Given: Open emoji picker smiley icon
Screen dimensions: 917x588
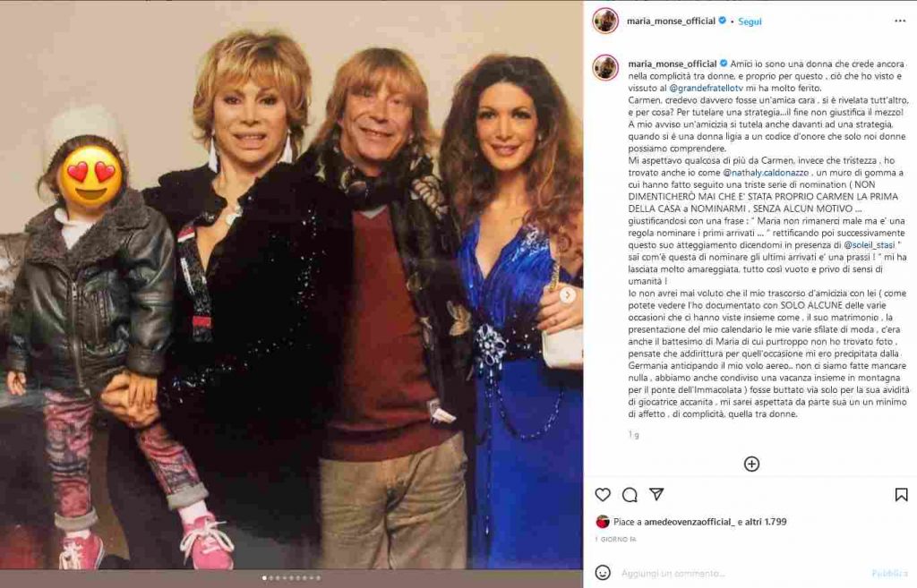Looking at the screenshot, I should point(603,573).
